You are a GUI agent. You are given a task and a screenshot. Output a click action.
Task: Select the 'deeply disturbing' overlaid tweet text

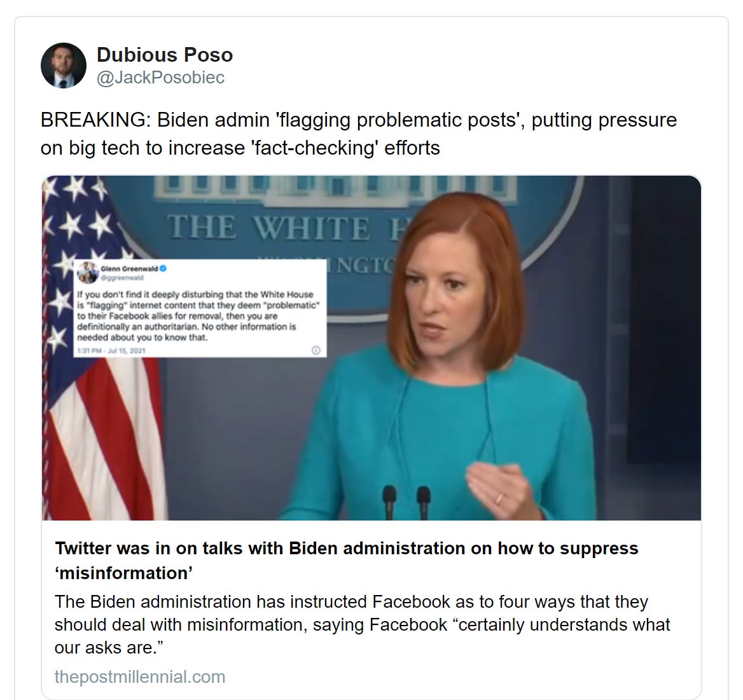point(198,316)
